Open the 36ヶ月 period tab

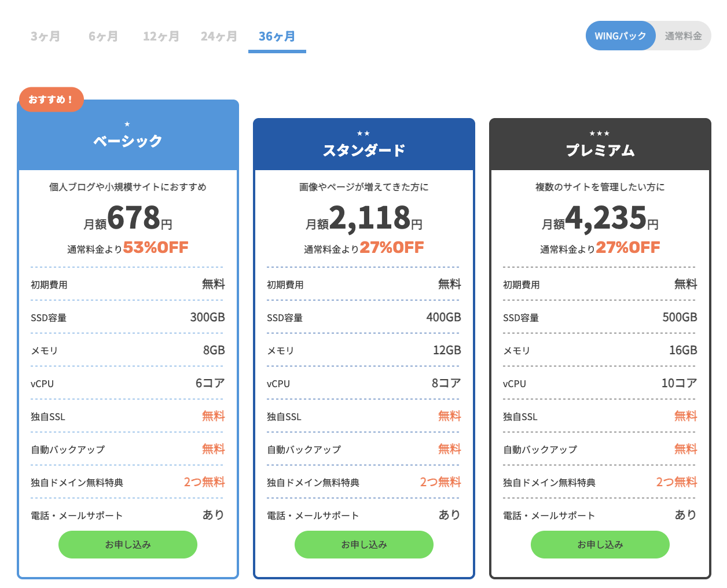pyautogui.click(x=277, y=36)
